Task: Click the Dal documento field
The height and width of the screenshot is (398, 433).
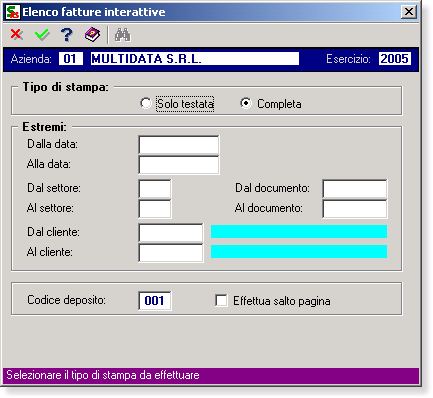Action: [355, 189]
